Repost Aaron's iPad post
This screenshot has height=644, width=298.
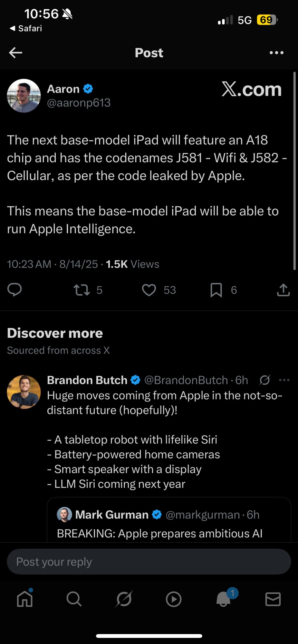(x=82, y=290)
